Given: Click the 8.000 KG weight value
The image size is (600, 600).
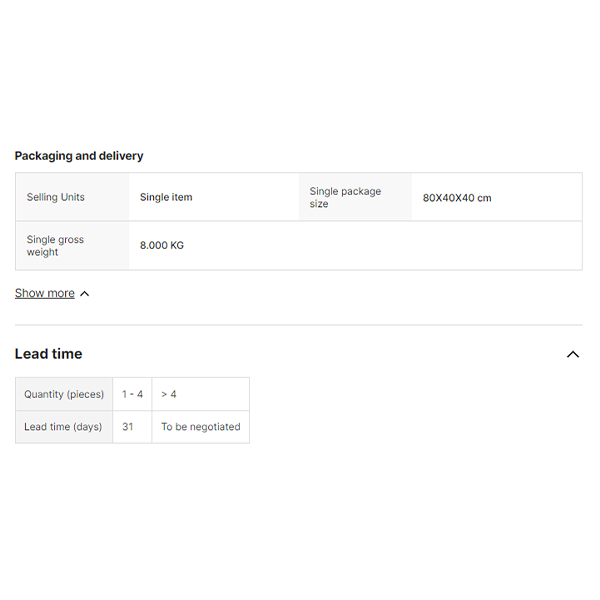Looking at the screenshot, I should click(162, 246).
